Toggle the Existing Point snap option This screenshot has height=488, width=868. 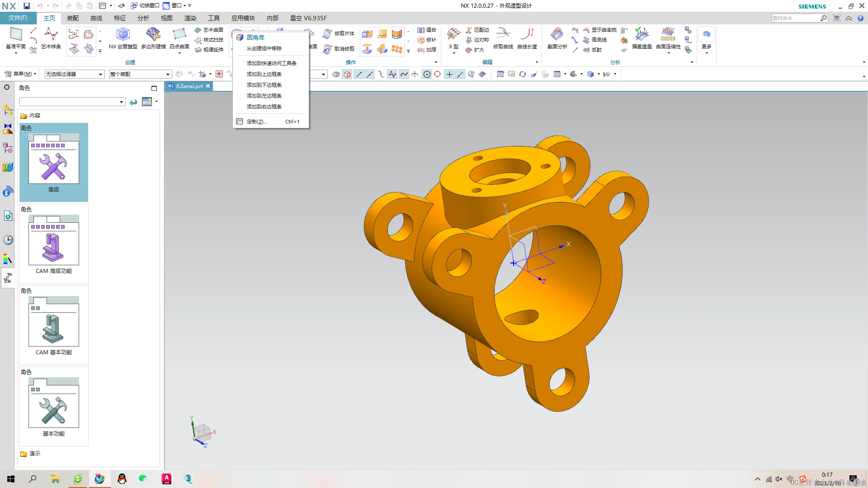(x=449, y=74)
